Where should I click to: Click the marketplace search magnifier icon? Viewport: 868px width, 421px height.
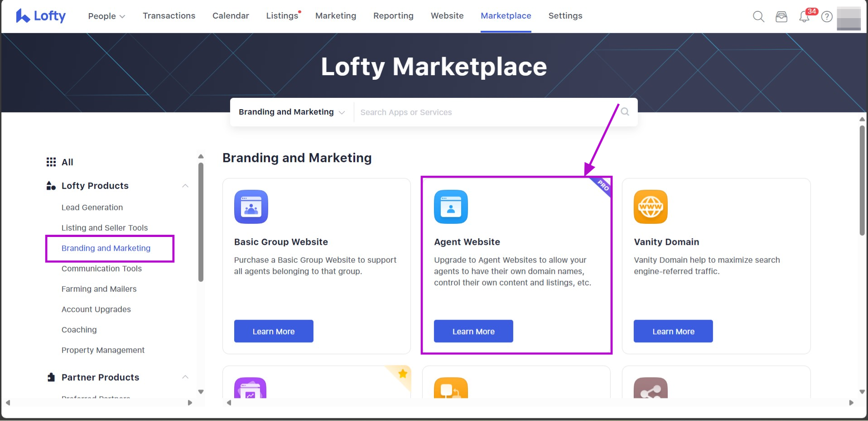tap(625, 111)
